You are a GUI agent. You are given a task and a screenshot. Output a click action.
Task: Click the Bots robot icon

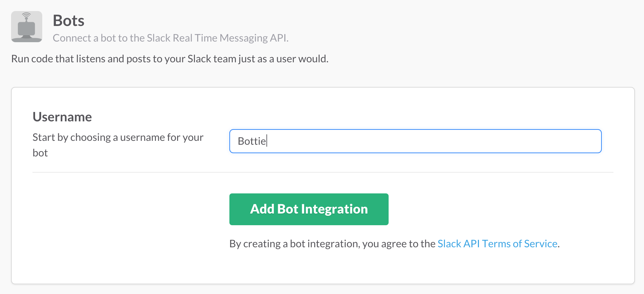pos(27,27)
